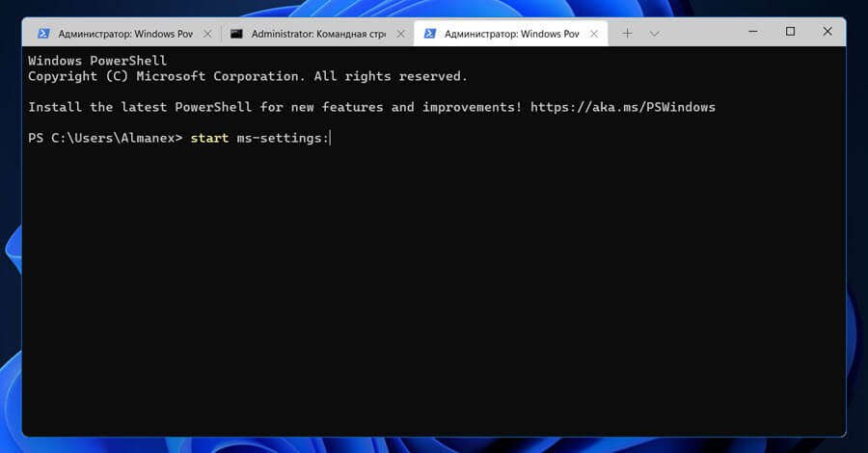Close the Terminal window

(827, 32)
